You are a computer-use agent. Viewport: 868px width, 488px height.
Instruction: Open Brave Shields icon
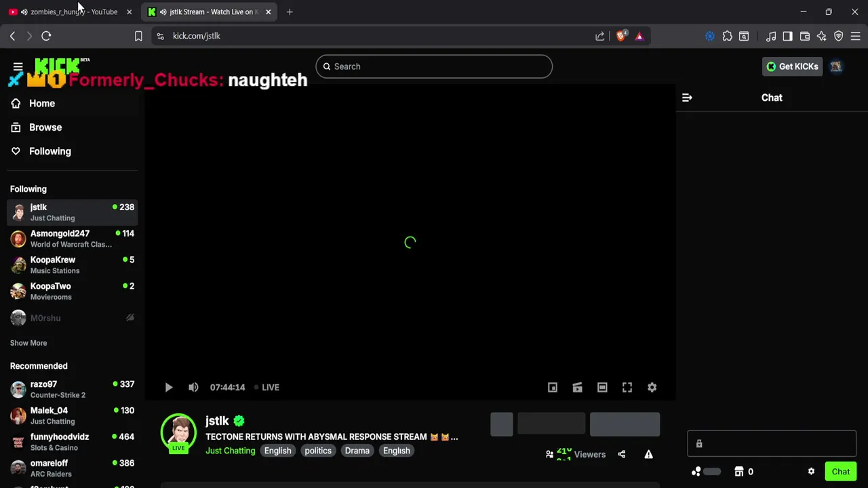point(621,36)
